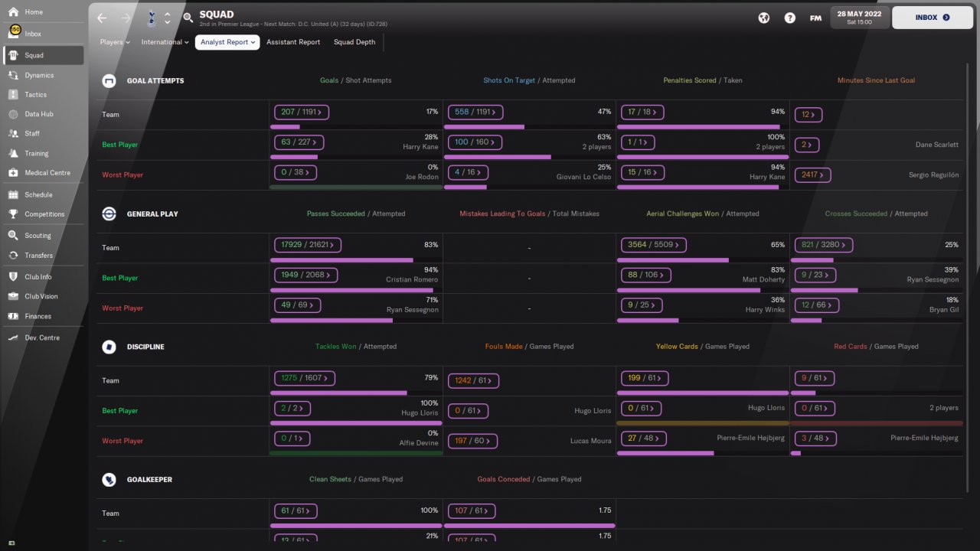
Task: Open team goals conceded 107 / 61
Action: tap(472, 511)
